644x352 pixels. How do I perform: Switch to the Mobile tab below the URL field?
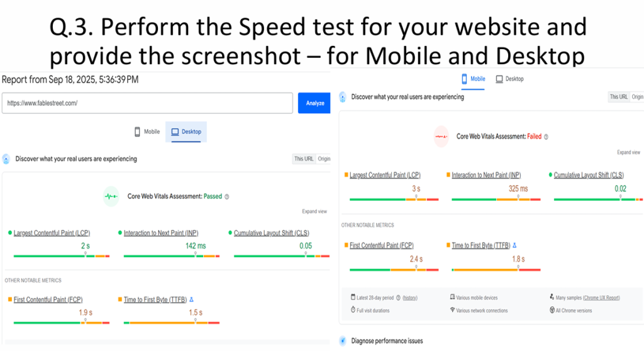(x=147, y=132)
